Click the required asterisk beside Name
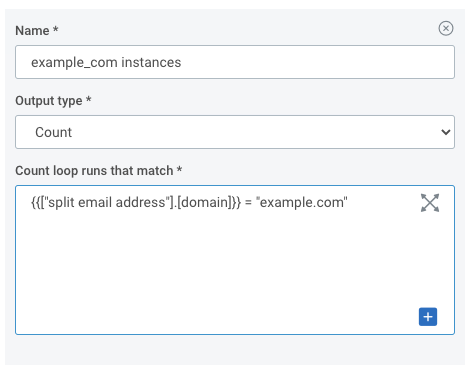This screenshot has height=371, width=471. [x=56, y=29]
